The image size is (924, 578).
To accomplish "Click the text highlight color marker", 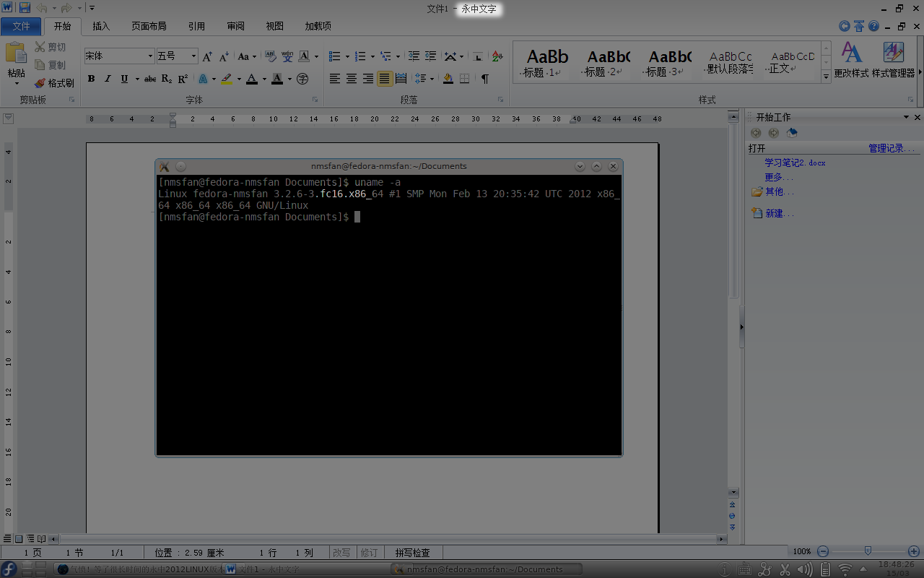I will click(x=227, y=79).
